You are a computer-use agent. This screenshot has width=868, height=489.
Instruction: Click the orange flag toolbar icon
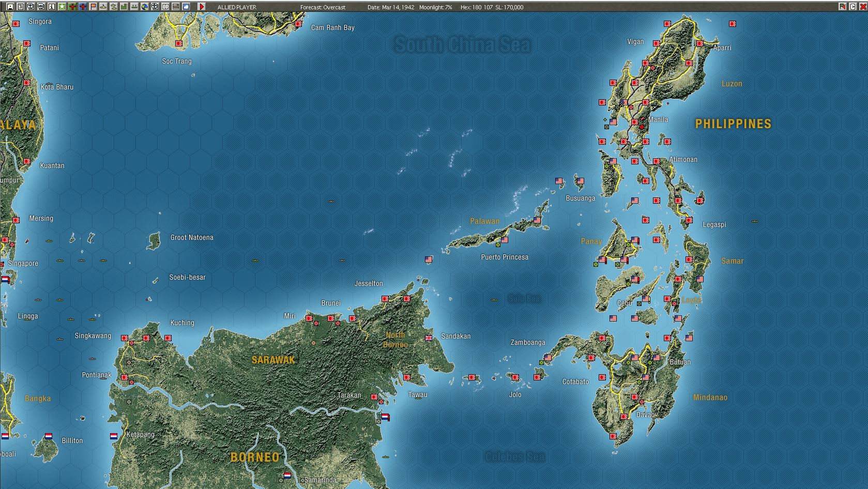click(x=93, y=7)
